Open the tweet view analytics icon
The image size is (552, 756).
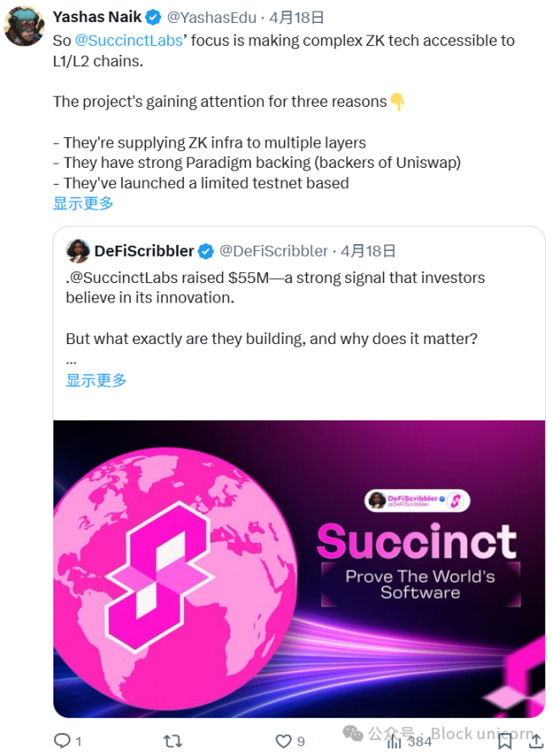point(395,741)
